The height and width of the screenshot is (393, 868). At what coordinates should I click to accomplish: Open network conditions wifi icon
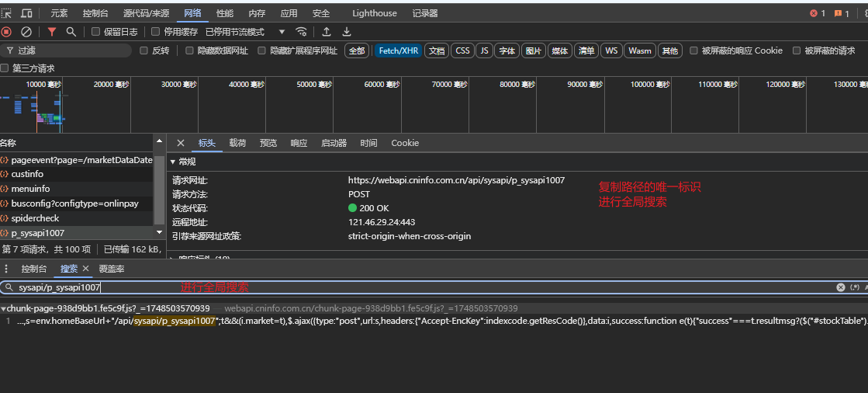[x=301, y=32]
